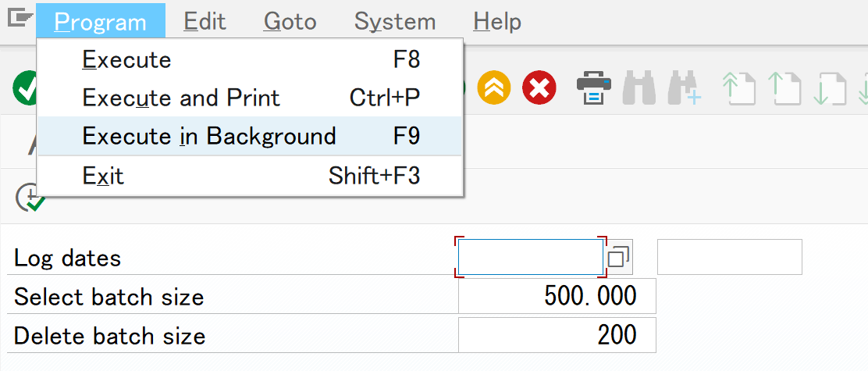Open the SAP window menu icon

click(x=19, y=19)
